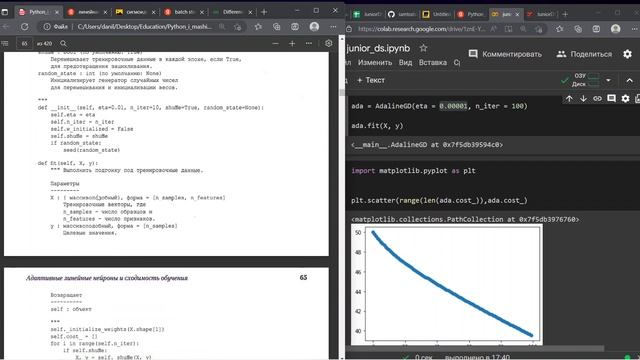Add this Colab page to favorites in address bar
Image resolution: width=640 pixels, height=360 pixels.
[539, 29]
